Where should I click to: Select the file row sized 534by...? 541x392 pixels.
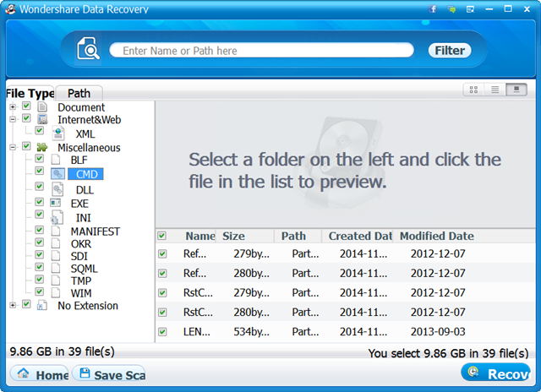click(x=346, y=332)
